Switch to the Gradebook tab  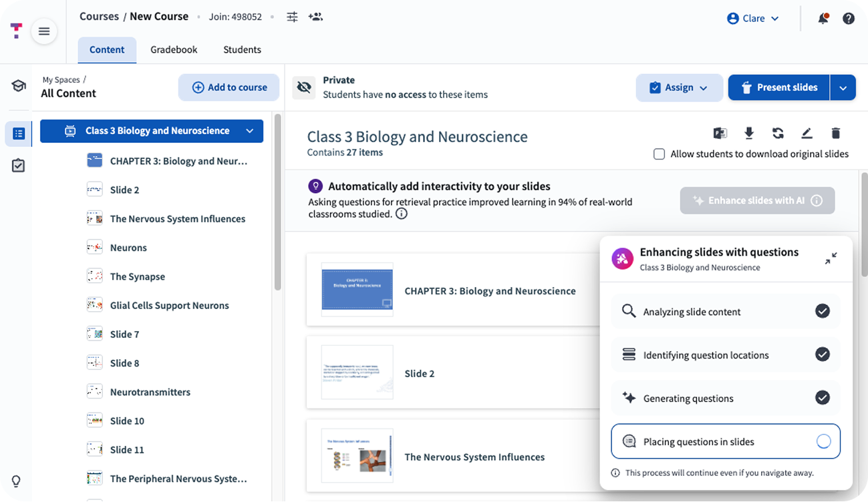pos(174,49)
